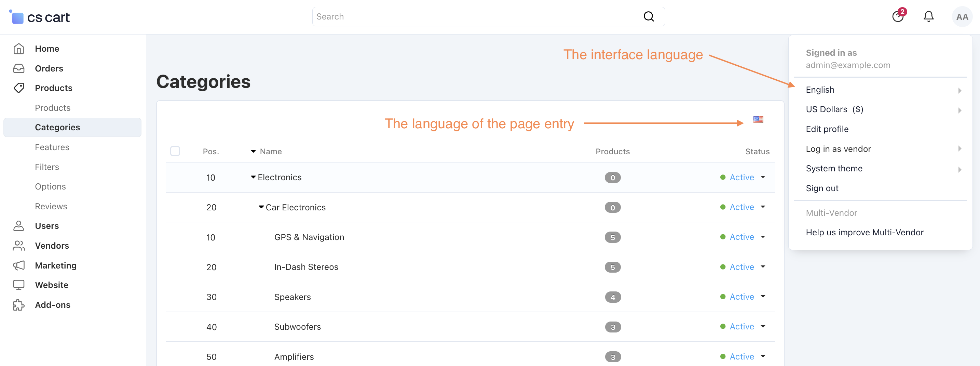
Task: Click the Vendors people icon
Action: 19,246
